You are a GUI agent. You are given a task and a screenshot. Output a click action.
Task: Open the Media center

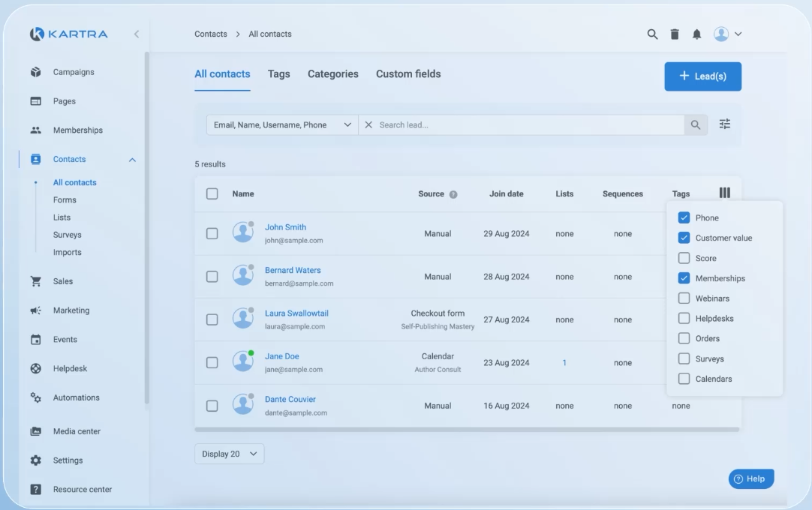[x=77, y=431]
